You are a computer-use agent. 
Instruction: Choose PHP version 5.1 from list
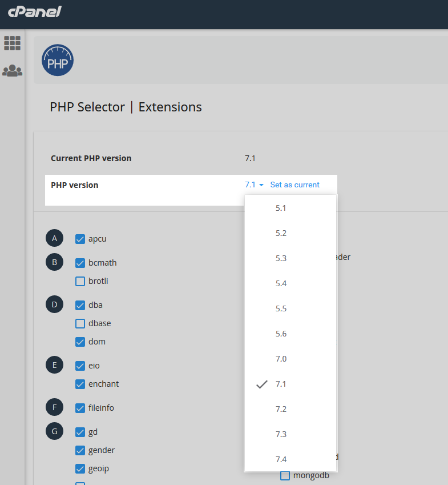(290, 208)
